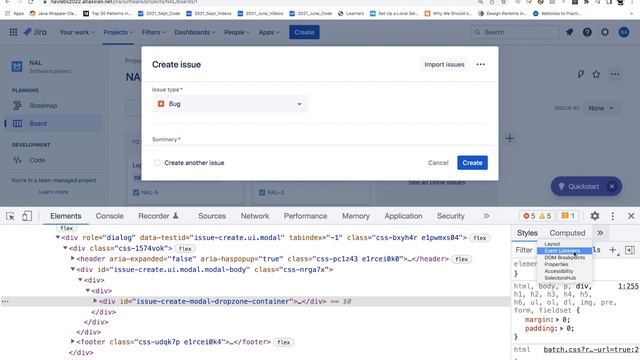Expand the footer element node
This screenshot has height=360, width=640.
coord(73,341)
